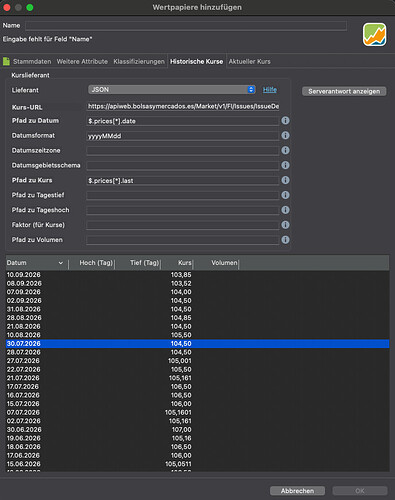Click info icon beside Pfad zu Tagestief
Viewport: 395px width, 500px height.
(285, 195)
